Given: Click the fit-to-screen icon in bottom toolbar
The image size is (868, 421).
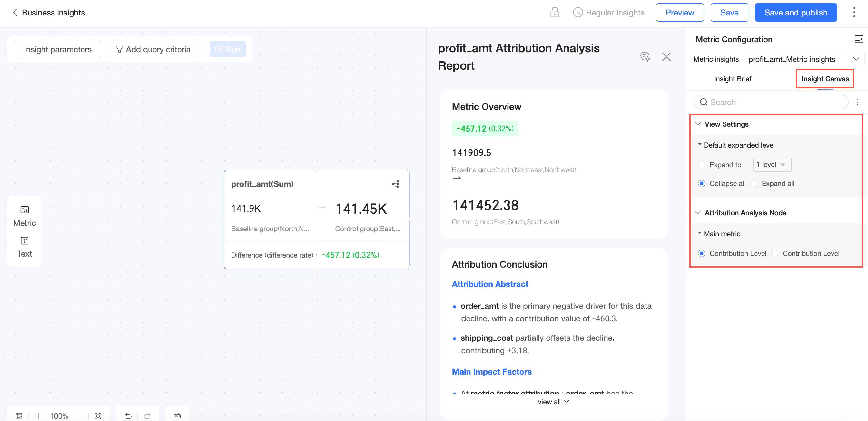Looking at the screenshot, I should tap(98, 416).
